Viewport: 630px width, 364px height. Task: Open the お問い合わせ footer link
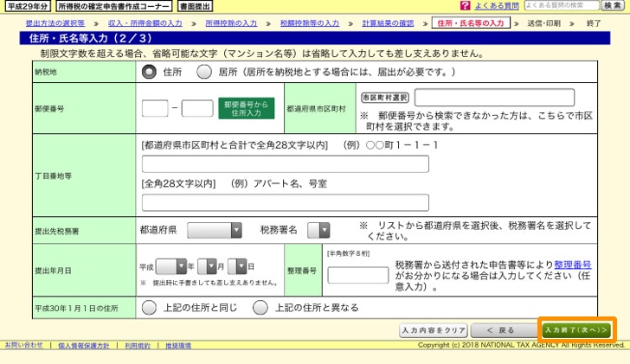tap(23, 345)
